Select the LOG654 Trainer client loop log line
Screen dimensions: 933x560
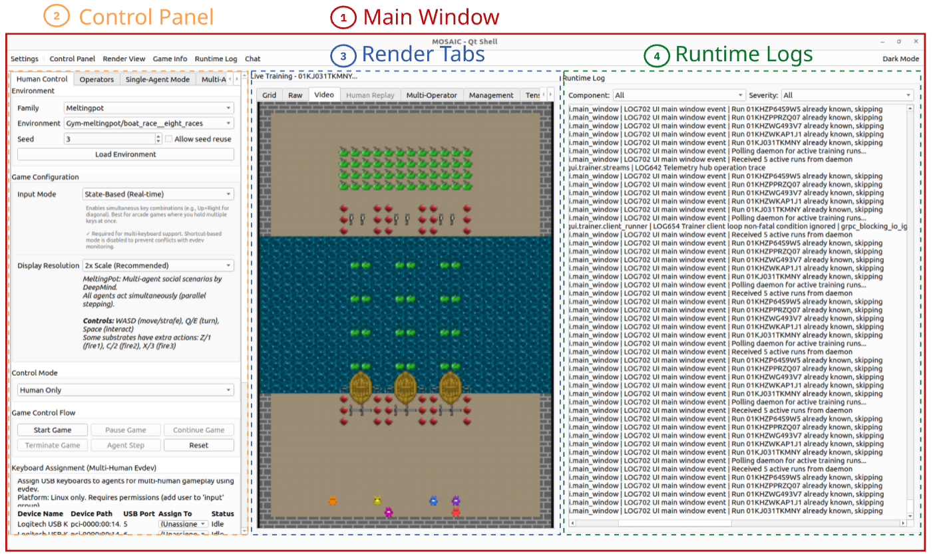[x=738, y=226]
